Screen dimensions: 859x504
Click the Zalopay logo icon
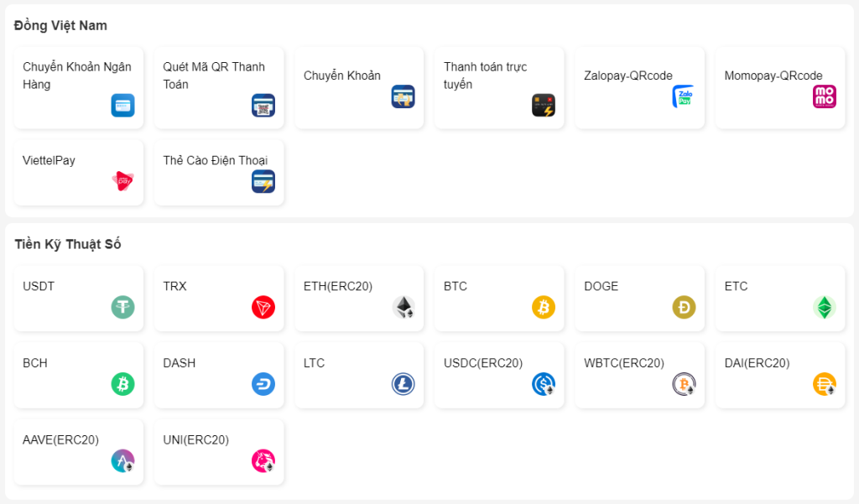coord(684,97)
